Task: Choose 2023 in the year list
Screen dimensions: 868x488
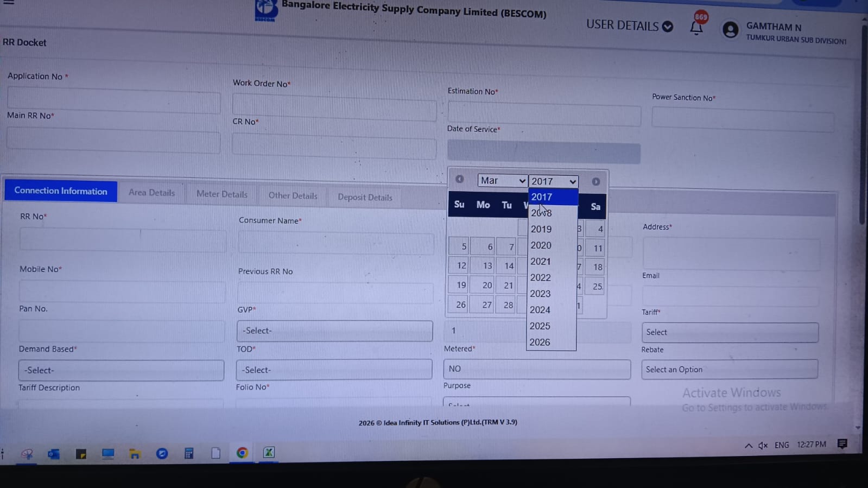Action: coord(552,294)
